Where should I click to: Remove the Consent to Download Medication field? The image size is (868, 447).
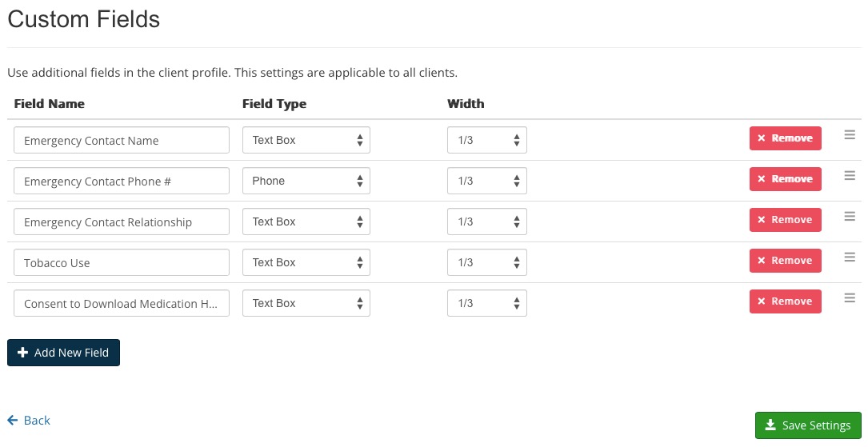[785, 301]
